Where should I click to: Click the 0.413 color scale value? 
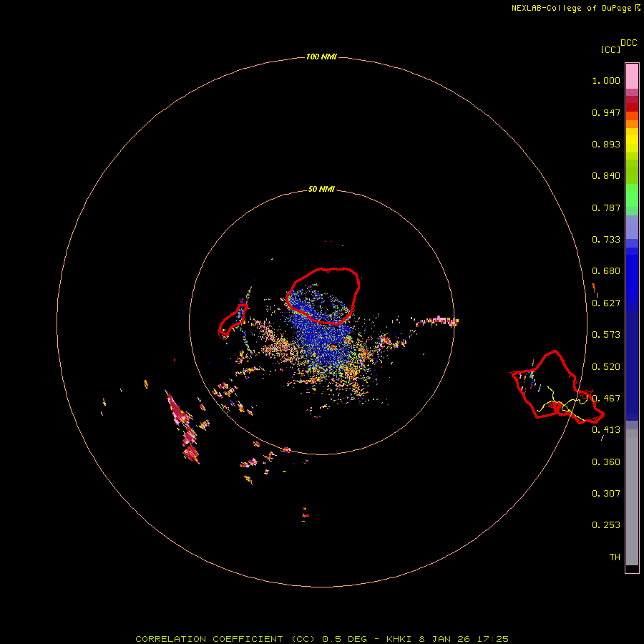[606, 430]
